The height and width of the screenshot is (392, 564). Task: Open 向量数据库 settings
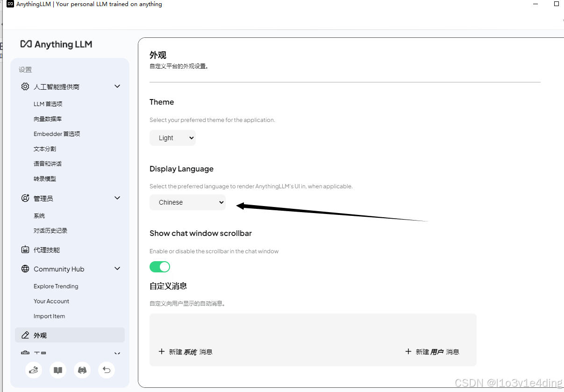[x=48, y=119]
